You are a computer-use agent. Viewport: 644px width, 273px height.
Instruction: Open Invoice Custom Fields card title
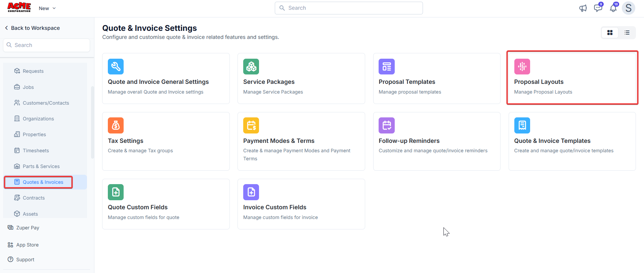(x=275, y=207)
